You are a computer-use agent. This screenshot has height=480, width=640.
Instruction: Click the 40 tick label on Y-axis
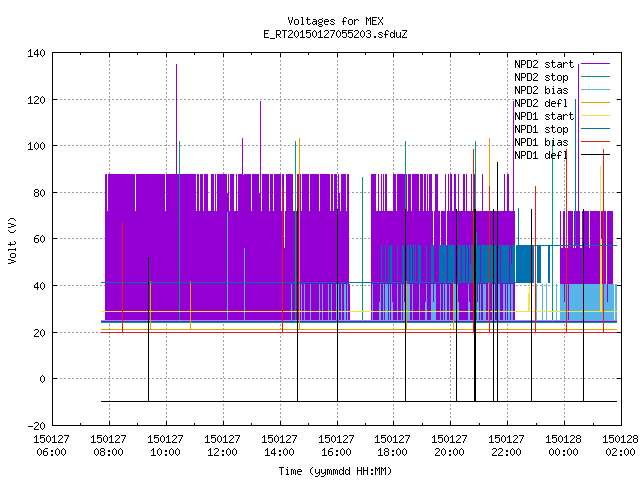tap(39, 286)
